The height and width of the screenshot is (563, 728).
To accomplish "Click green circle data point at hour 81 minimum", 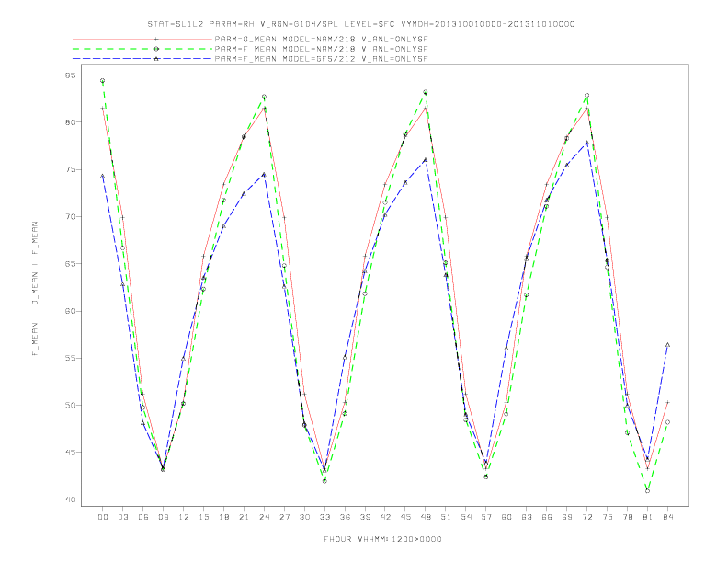I will click(648, 491).
